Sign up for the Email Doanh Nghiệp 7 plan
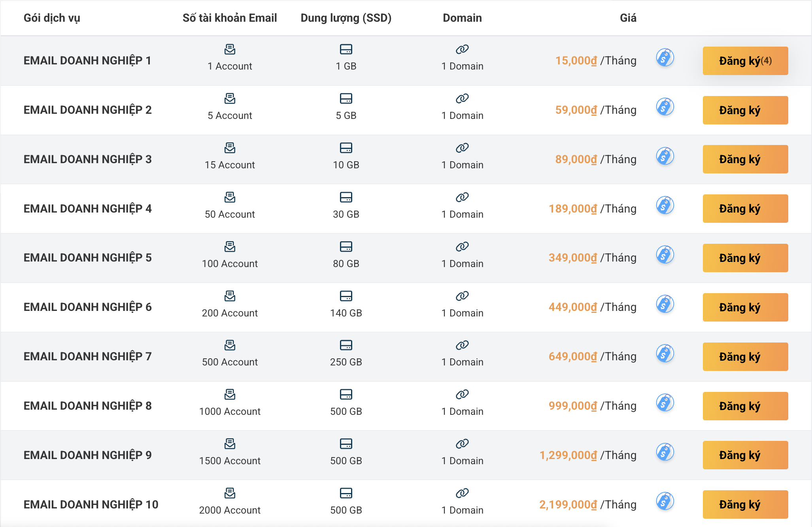This screenshot has height=527, width=812. pyautogui.click(x=745, y=357)
